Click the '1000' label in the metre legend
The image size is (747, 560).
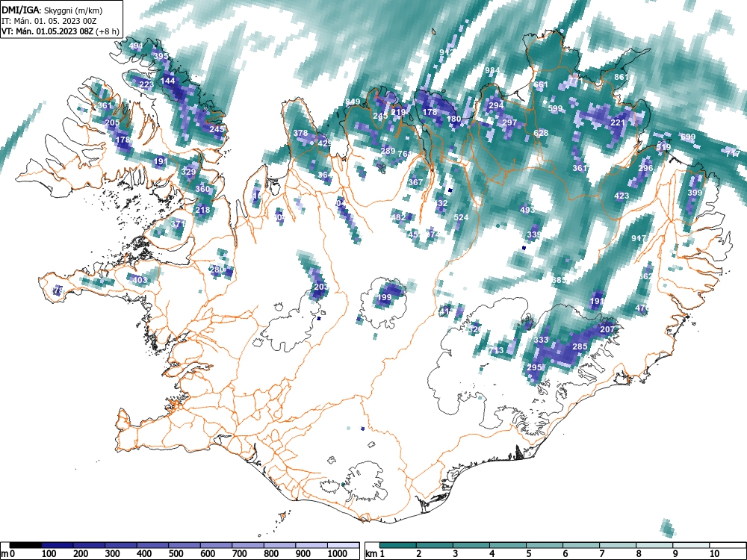click(337, 554)
